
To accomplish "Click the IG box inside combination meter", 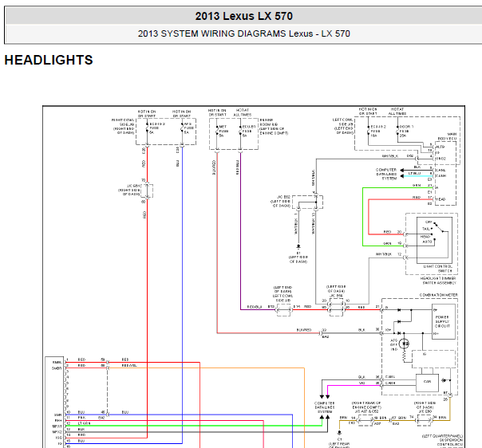I will coord(433,359).
